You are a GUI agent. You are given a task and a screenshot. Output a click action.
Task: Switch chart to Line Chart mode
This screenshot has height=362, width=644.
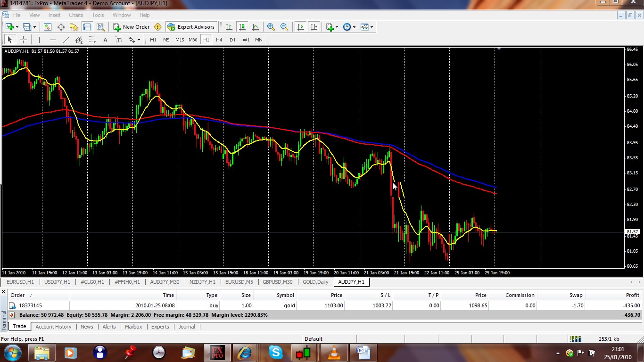255,27
